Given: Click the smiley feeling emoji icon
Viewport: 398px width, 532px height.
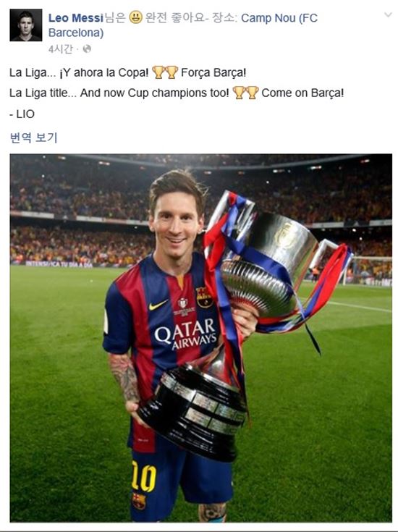Looking at the screenshot, I should coord(136,17).
